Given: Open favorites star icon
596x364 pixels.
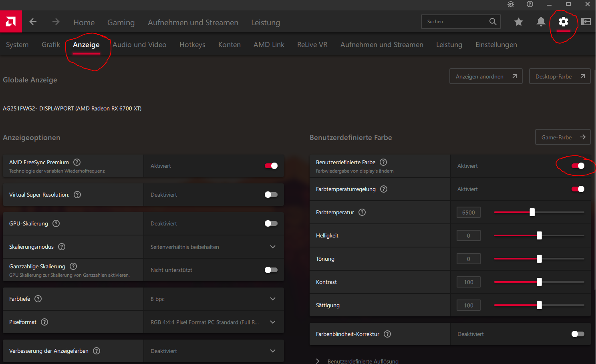Looking at the screenshot, I should 519,22.
